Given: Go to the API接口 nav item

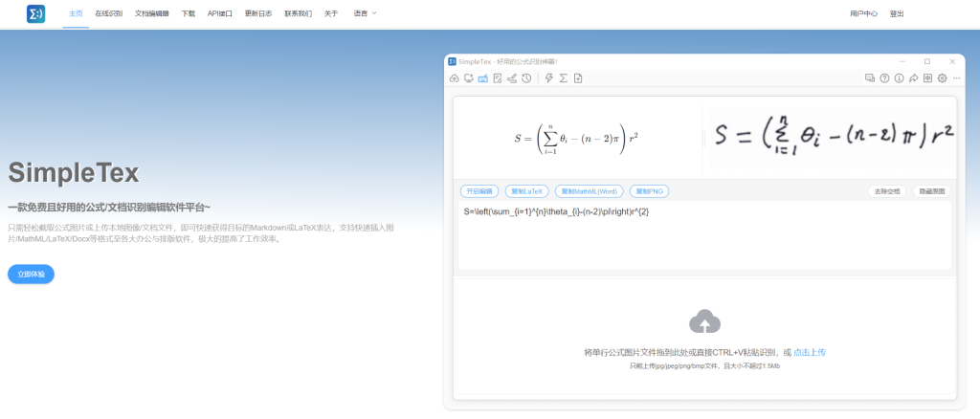Looking at the screenshot, I should tap(220, 13).
